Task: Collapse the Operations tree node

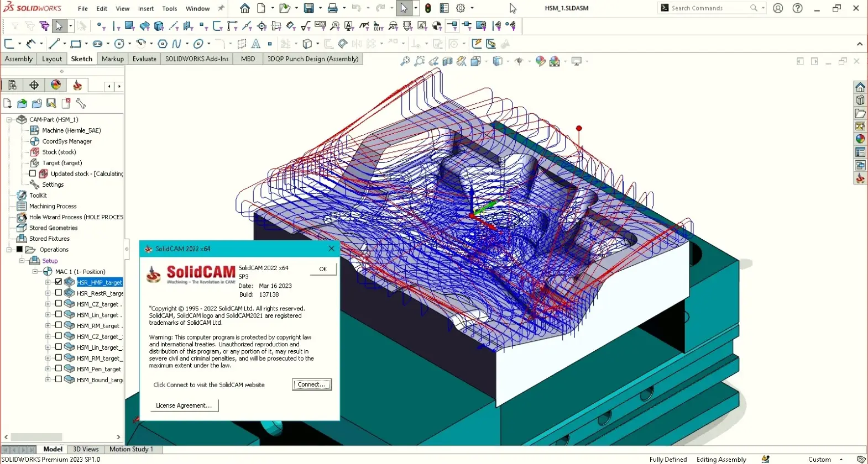Action: 9,250
